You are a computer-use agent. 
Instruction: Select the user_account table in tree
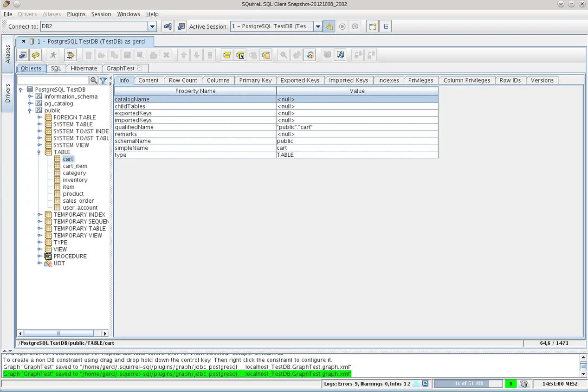(80, 208)
